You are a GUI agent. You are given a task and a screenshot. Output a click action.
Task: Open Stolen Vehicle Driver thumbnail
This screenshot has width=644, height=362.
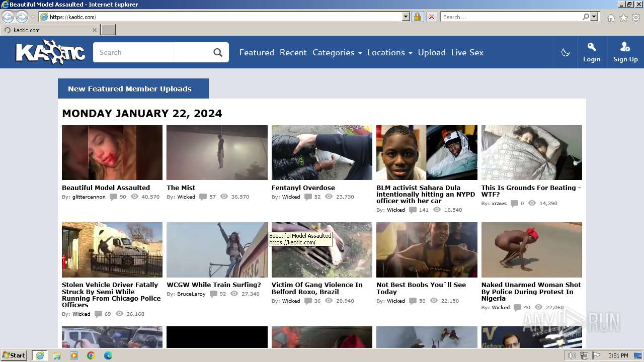(112, 249)
